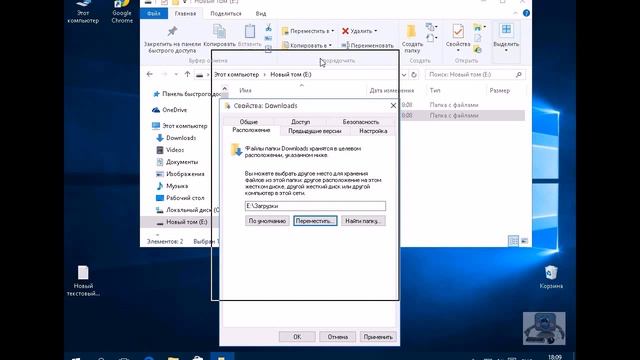This screenshot has height=360, width=640.
Task: Click the Cut scissors icon
Action: 268,28
